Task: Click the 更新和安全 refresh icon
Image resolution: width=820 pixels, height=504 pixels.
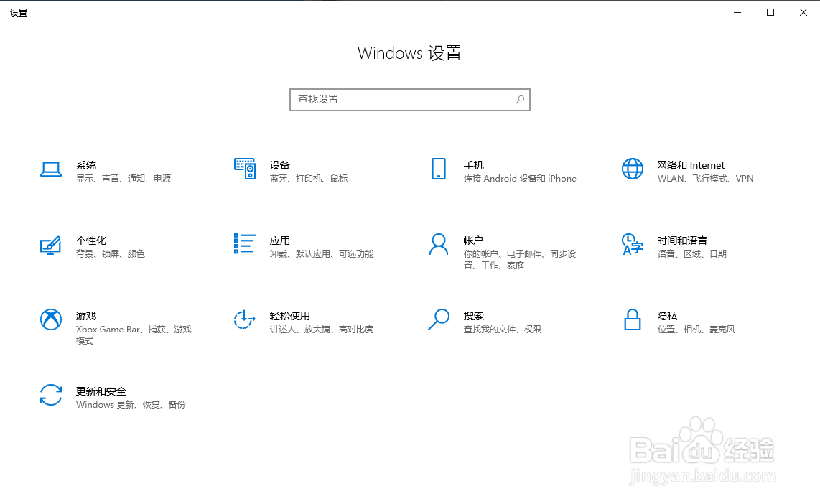Action: tap(51, 395)
